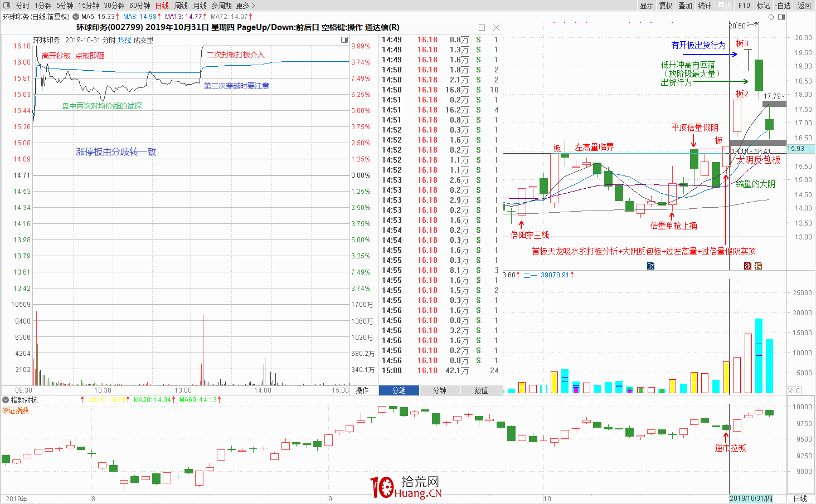The width and height of the screenshot is (816, 504).
Task: Click the 统计 statistics button
Action: point(705,5)
